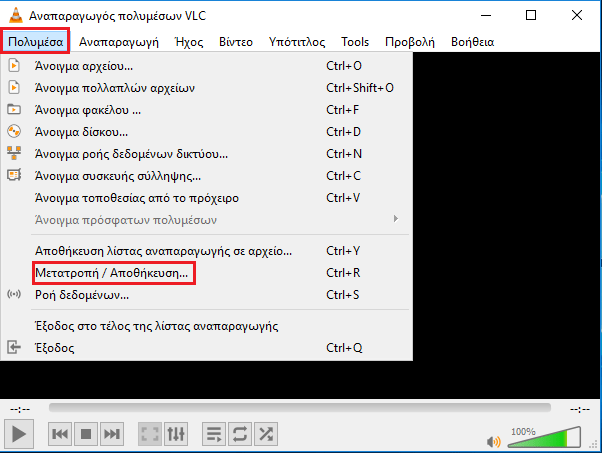Choose Αποθήκευση λίστας αναπαραγωγής σε αρχείο...
This screenshot has width=602, height=453.
[x=207, y=251]
